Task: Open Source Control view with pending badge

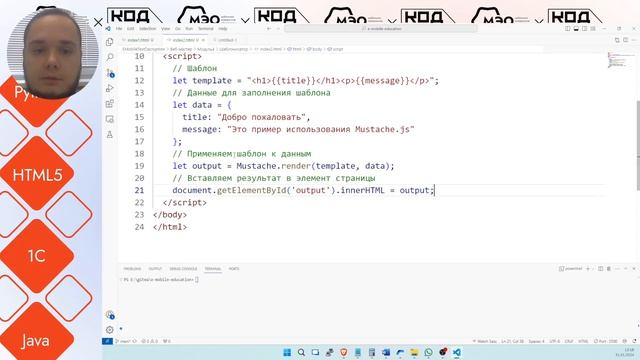Action: coord(110,73)
